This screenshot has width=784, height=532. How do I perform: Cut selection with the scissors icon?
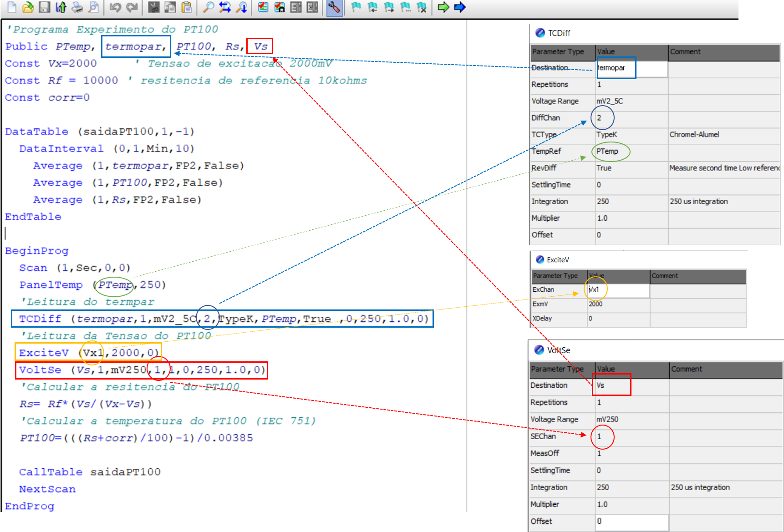(x=154, y=7)
